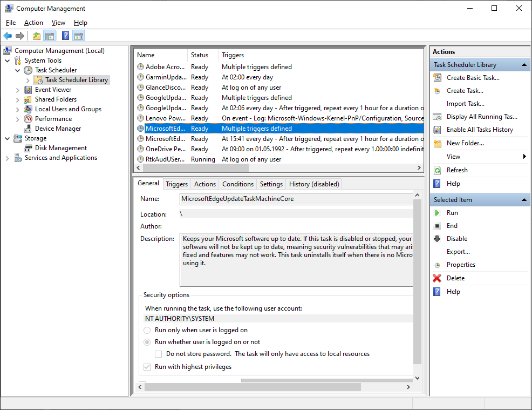Image resolution: width=532 pixels, height=410 pixels.
Task: Click Enable All Tasks History
Action: coord(479,130)
